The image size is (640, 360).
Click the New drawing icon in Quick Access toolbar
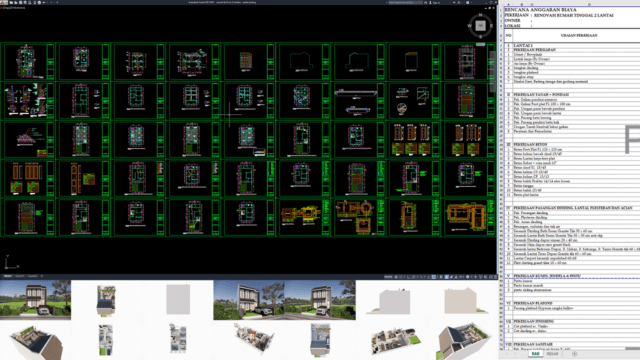pos(11,2)
